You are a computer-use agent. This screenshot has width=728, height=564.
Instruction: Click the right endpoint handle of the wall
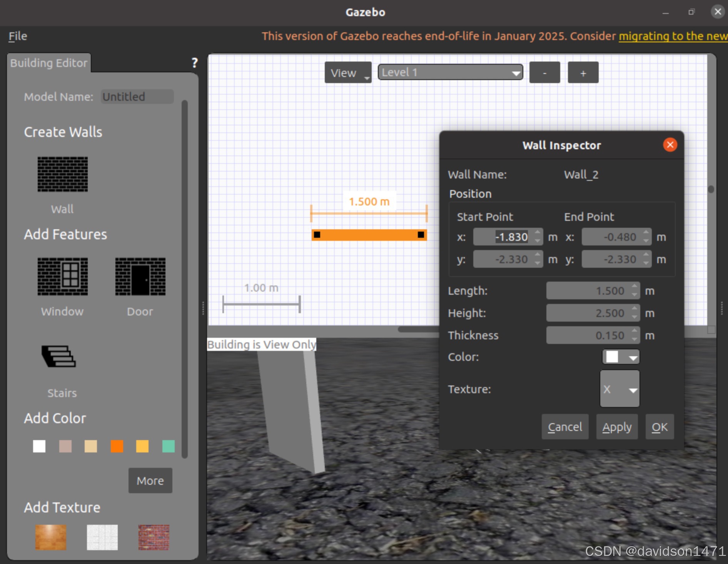coord(421,235)
